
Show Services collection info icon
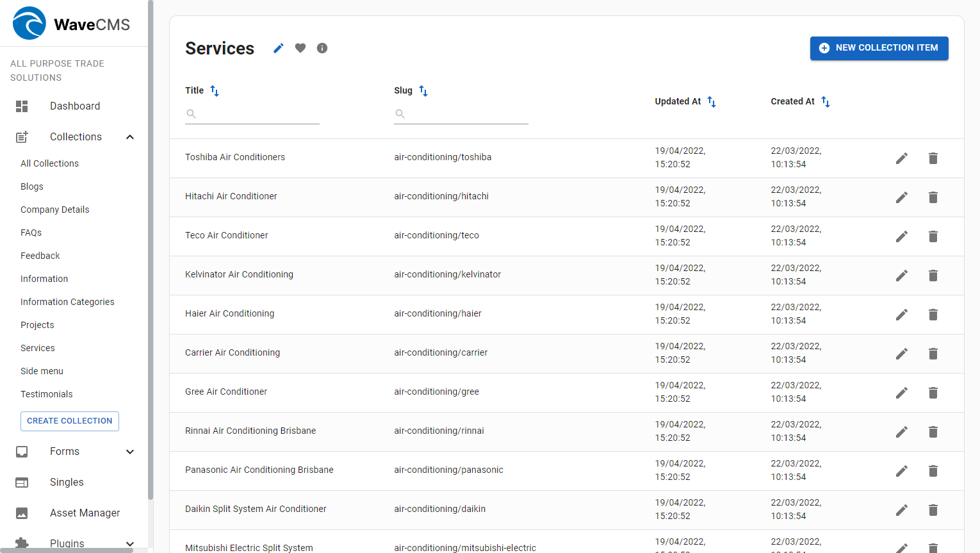tap(322, 48)
